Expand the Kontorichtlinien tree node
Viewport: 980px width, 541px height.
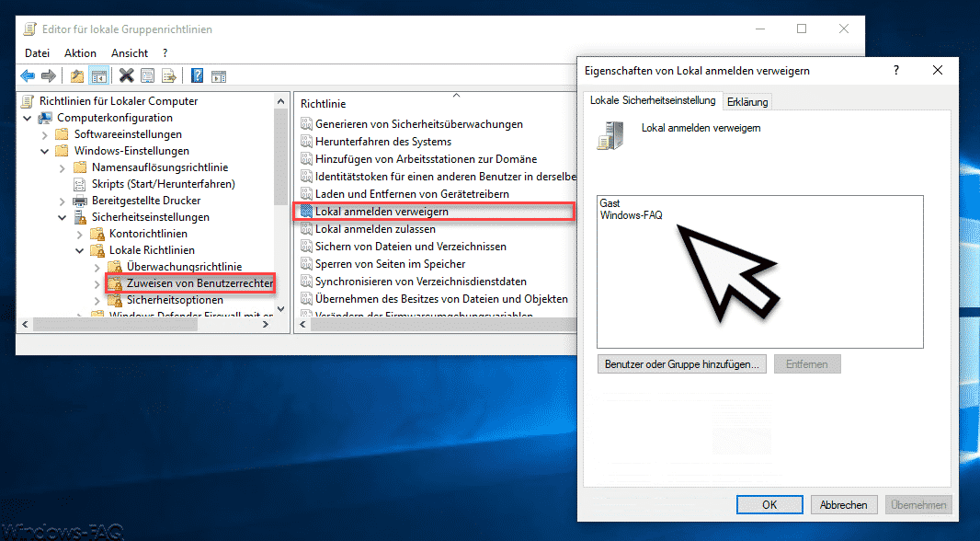[79, 234]
